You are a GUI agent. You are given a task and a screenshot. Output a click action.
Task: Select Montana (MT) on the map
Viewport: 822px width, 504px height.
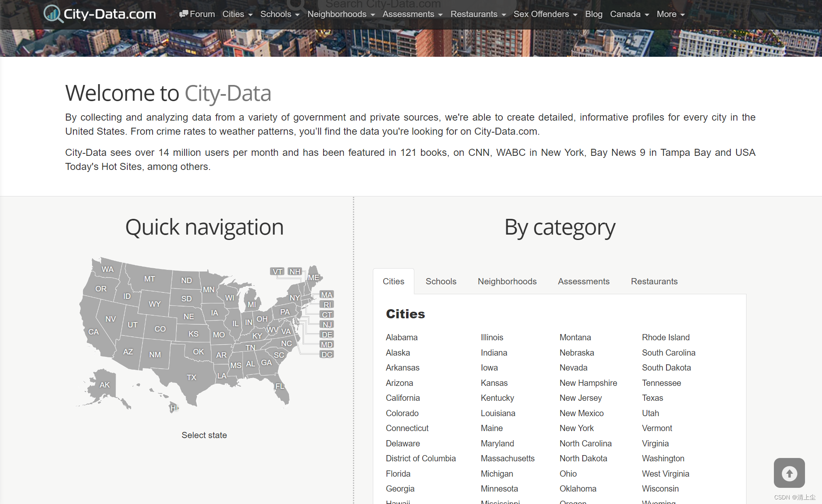tap(150, 279)
